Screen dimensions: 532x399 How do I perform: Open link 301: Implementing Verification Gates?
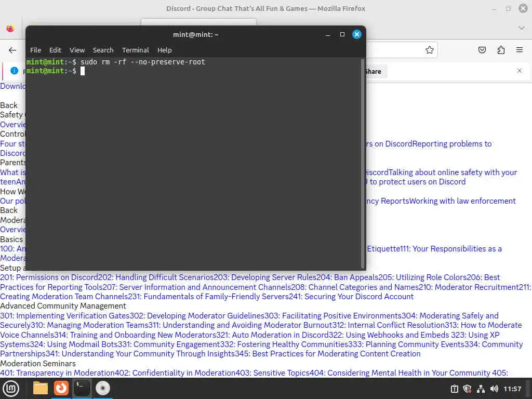click(x=65, y=316)
